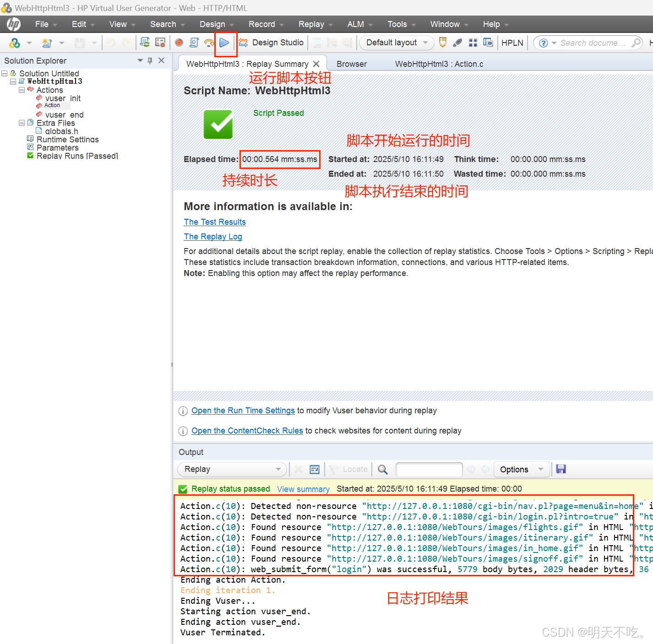Click the Record button in toolbar
Image resolution: width=653 pixels, height=644 pixels.
[179, 43]
